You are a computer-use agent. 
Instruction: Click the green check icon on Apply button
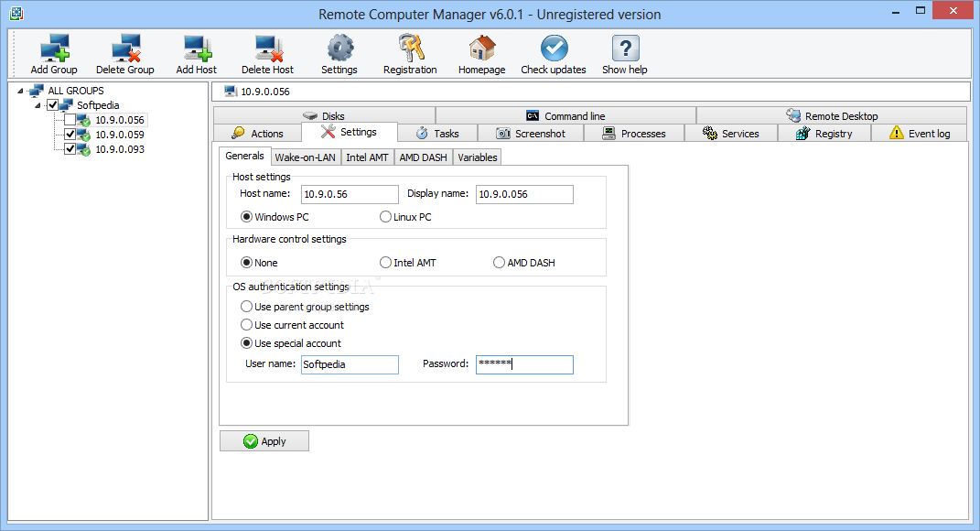[251, 441]
